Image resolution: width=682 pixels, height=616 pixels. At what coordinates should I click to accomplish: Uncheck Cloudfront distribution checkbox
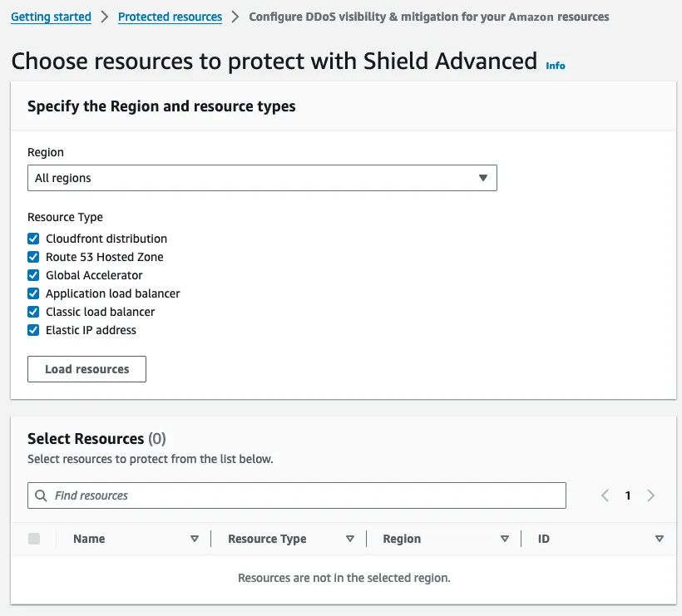click(x=33, y=239)
